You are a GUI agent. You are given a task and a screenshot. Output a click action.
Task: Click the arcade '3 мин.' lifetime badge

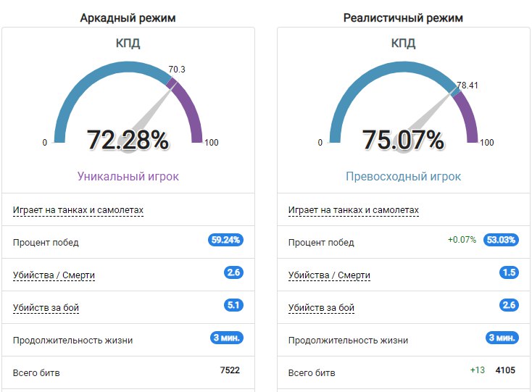[x=227, y=338]
